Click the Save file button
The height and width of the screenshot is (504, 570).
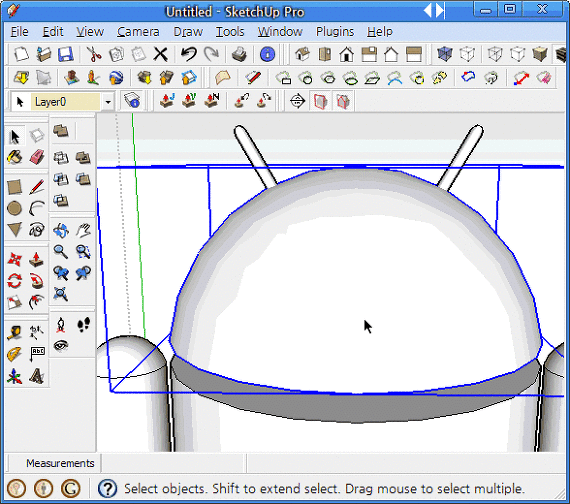coord(66,55)
